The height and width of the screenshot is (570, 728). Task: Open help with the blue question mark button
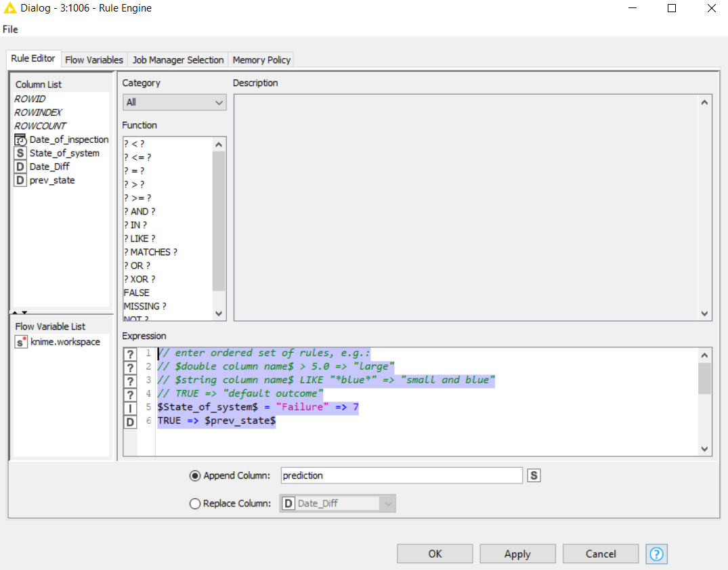point(656,554)
